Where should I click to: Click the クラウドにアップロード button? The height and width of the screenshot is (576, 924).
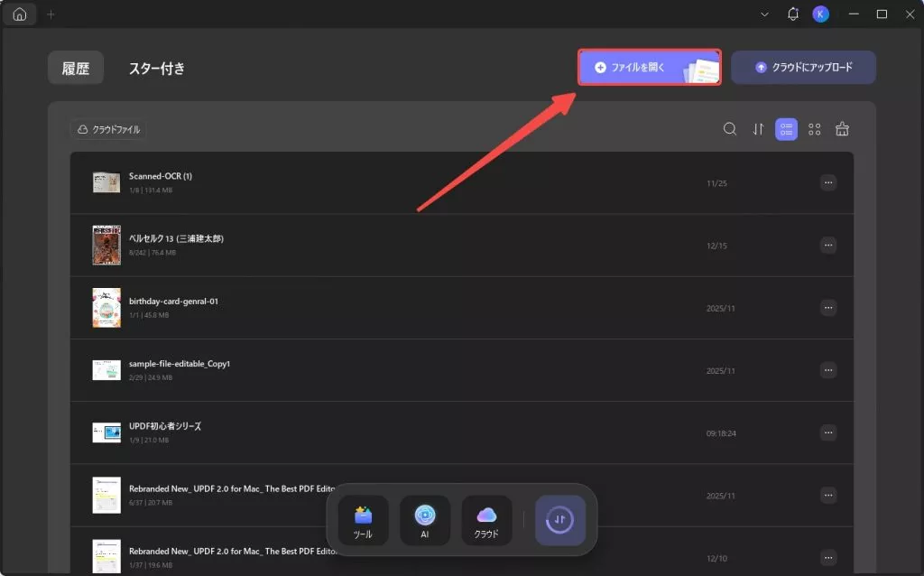(x=803, y=67)
